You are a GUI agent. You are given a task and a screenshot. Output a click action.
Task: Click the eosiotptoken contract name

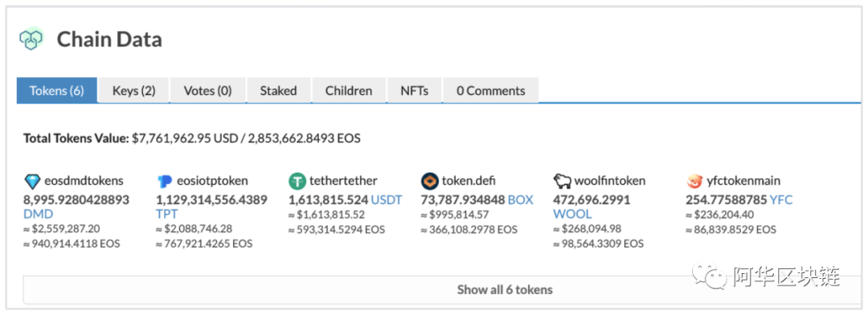click(212, 181)
